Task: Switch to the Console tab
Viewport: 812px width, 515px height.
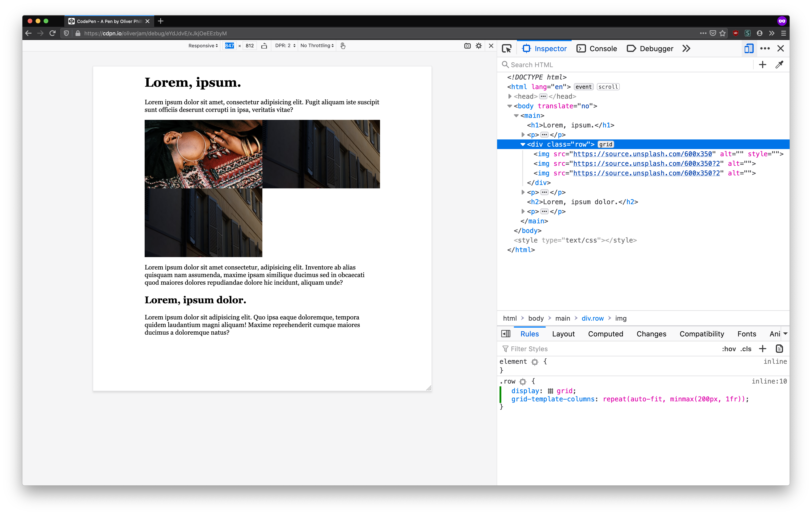Action: (x=597, y=49)
